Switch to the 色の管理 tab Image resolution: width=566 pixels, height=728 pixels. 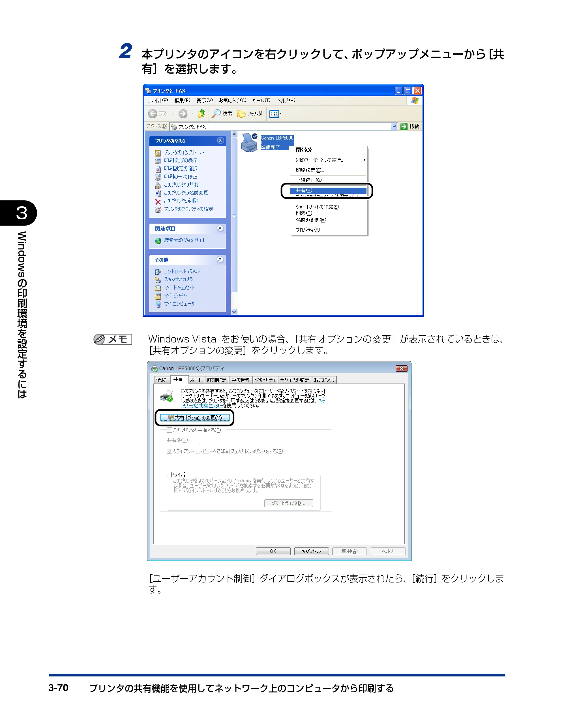click(241, 380)
